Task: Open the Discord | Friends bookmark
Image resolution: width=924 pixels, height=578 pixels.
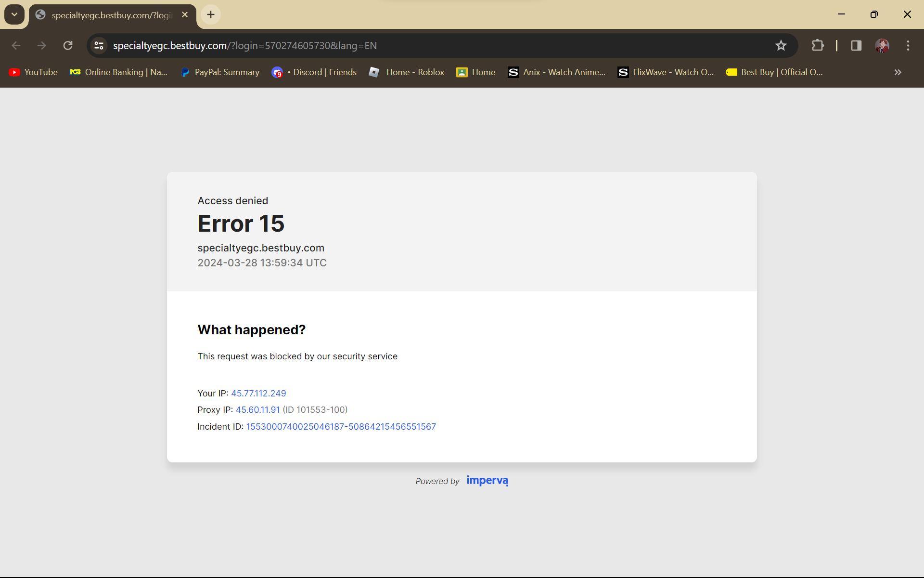Action: point(314,72)
